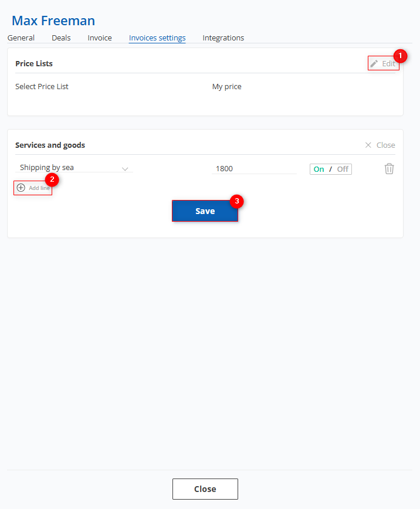
Task: Go to the Invoice tab
Action: tap(100, 38)
